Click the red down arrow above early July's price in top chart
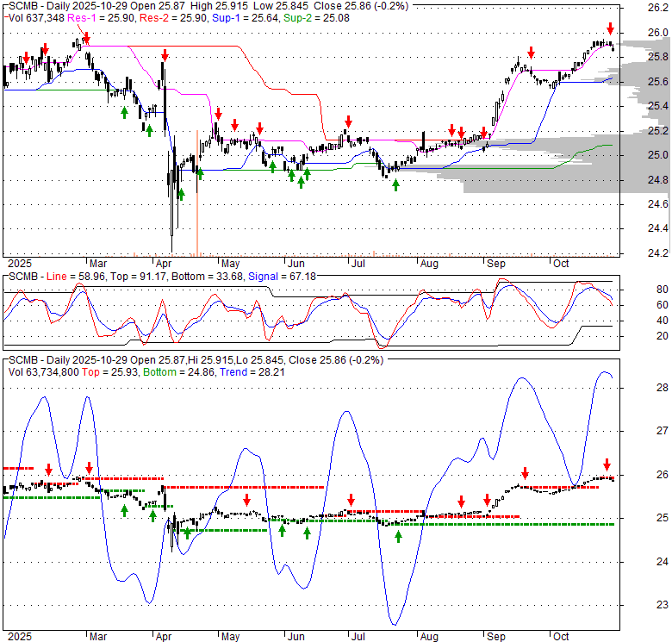Screen dimensions: 672x642 [348, 122]
